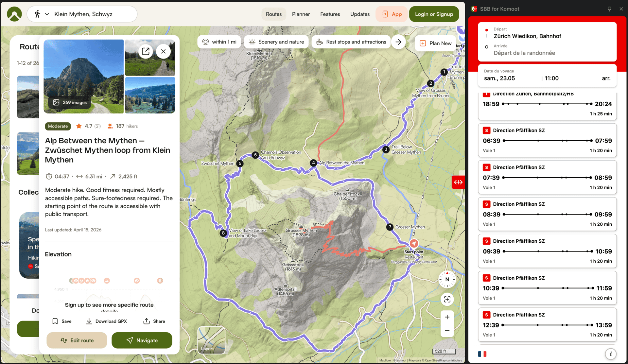Select the 18:59 to 20:24 connection

[x=547, y=106]
